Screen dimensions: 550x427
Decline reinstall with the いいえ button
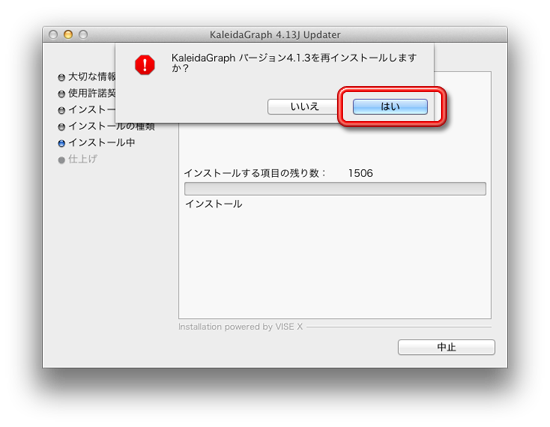point(304,107)
